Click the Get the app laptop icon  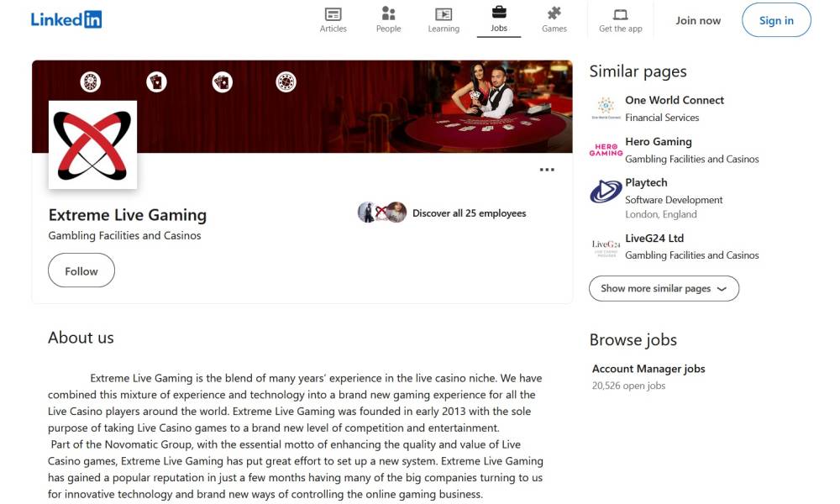tap(621, 14)
